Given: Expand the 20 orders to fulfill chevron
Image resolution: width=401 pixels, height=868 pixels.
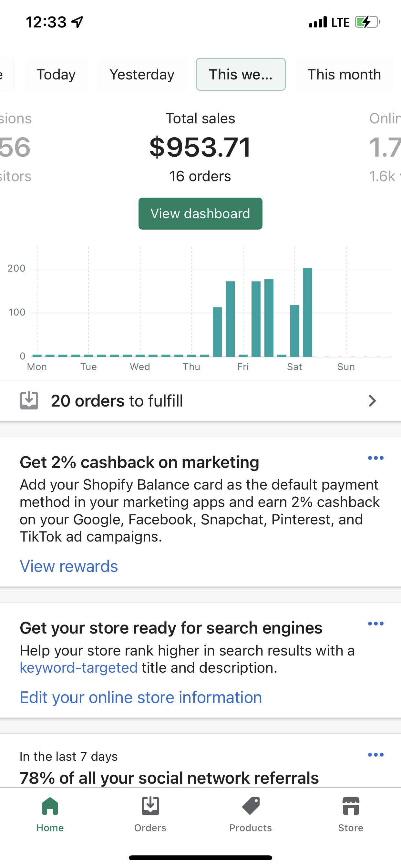Looking at the screenshot, I should [372, 401].
